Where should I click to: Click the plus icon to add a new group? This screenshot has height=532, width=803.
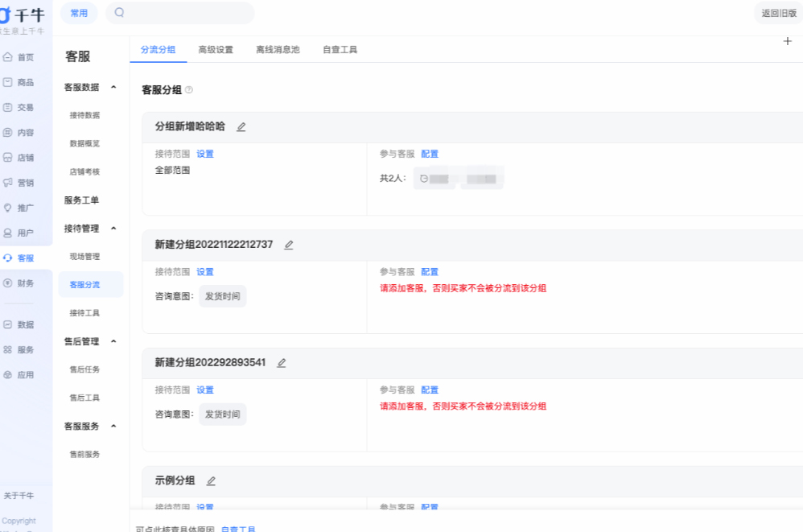(x=788, y=40)
